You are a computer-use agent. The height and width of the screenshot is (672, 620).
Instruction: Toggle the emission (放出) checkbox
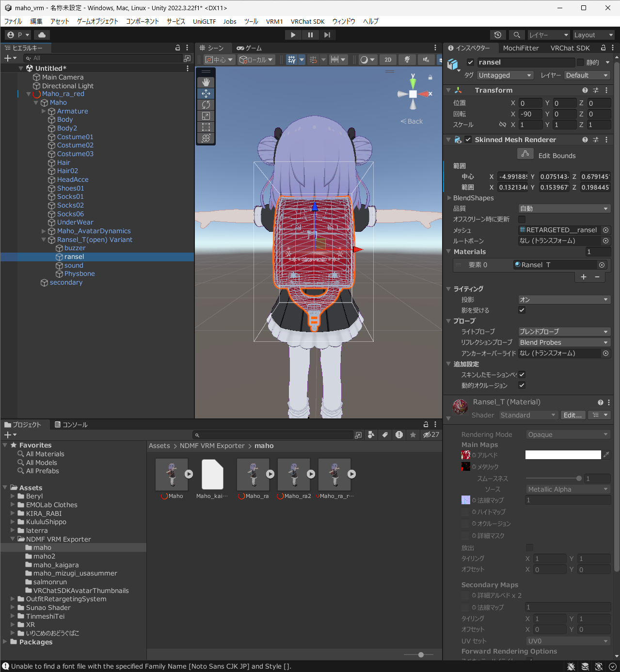click(x=529, y=548)
